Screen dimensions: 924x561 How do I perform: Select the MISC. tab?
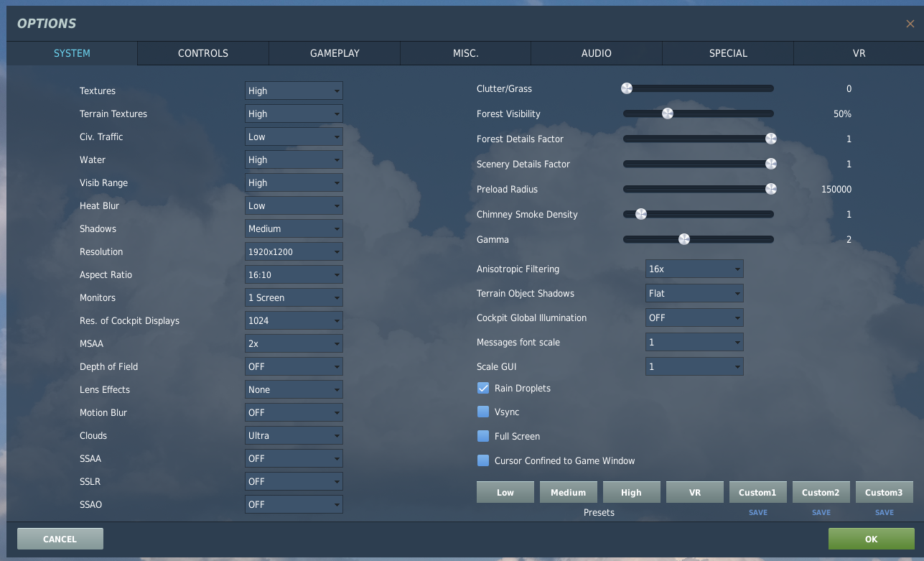[x=466, y=53]
